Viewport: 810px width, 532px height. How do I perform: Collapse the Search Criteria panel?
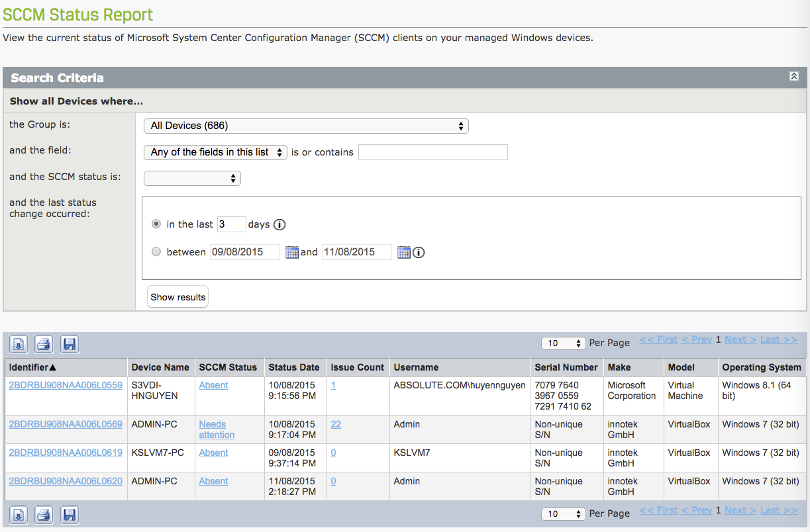pyautogui.click(x=793, y=76)
